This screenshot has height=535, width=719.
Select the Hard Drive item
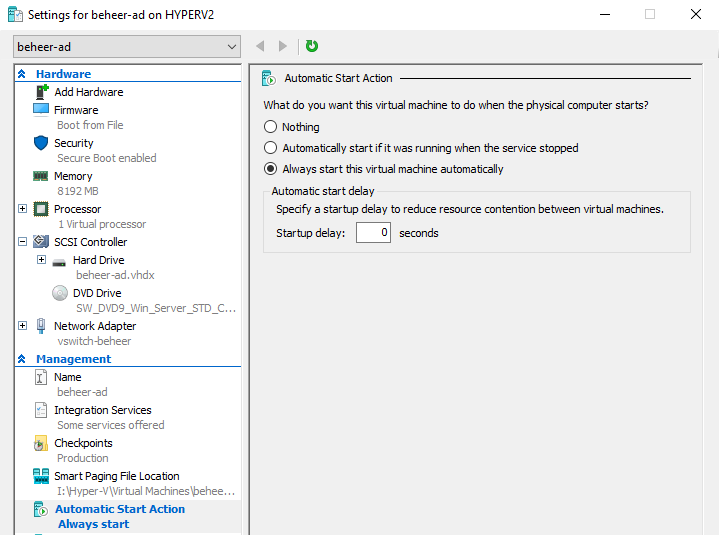pos(99,260)
